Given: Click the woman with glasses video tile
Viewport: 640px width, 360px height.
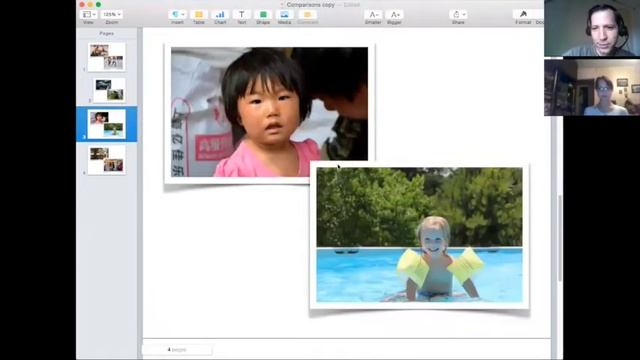Looking at the screenshot, I should coord(592,87).
